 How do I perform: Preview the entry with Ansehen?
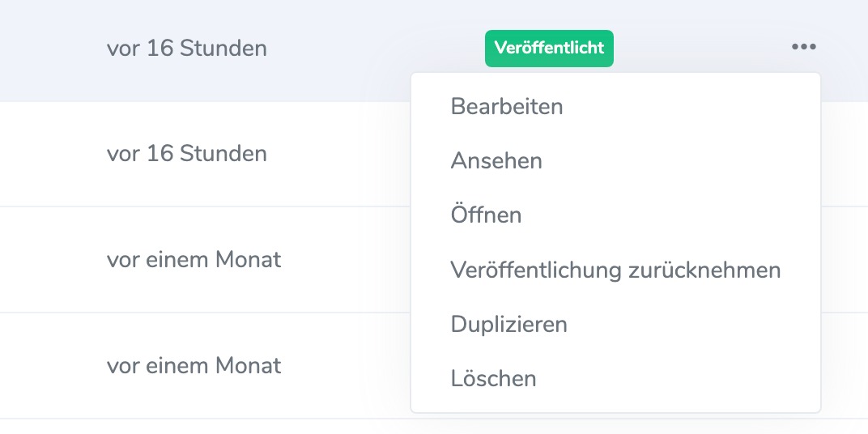(496, 160)
